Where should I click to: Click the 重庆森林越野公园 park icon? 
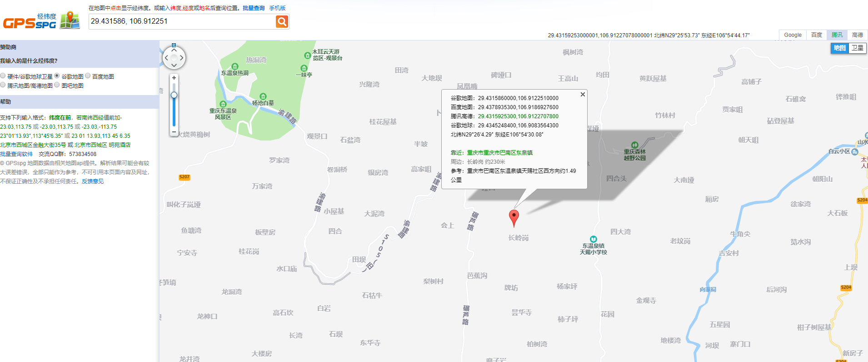click(x=635, y=145)
